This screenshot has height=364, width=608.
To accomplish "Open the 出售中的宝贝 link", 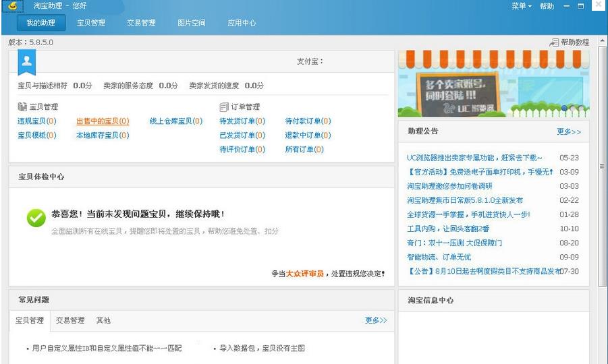I will tap(102, 121).
